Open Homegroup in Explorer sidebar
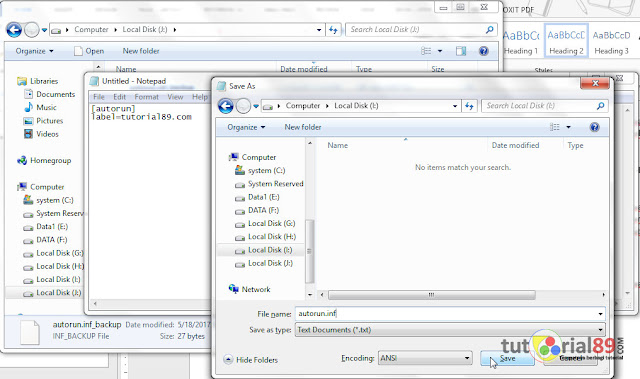Image resolution: width=640 pixels, height=379 pixels. tap(44, 160)
